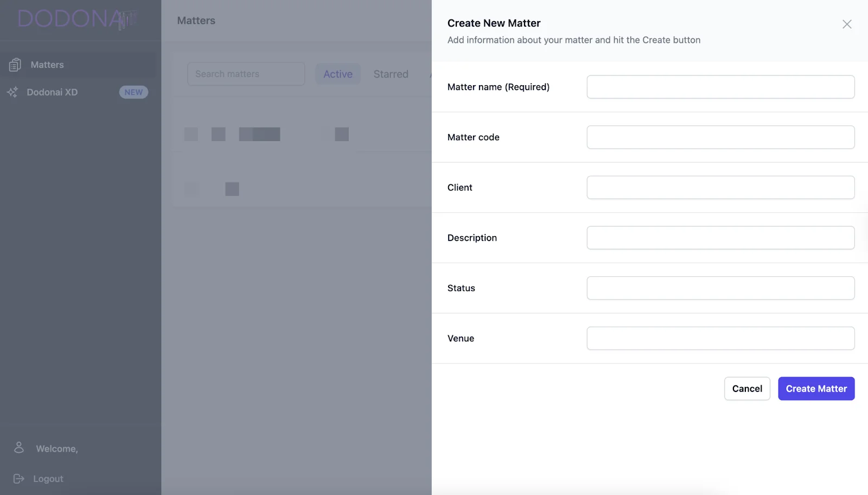The width and height of the screenshot is (868, 495).
Task: Select the Client text field
Action: point(720,187)
